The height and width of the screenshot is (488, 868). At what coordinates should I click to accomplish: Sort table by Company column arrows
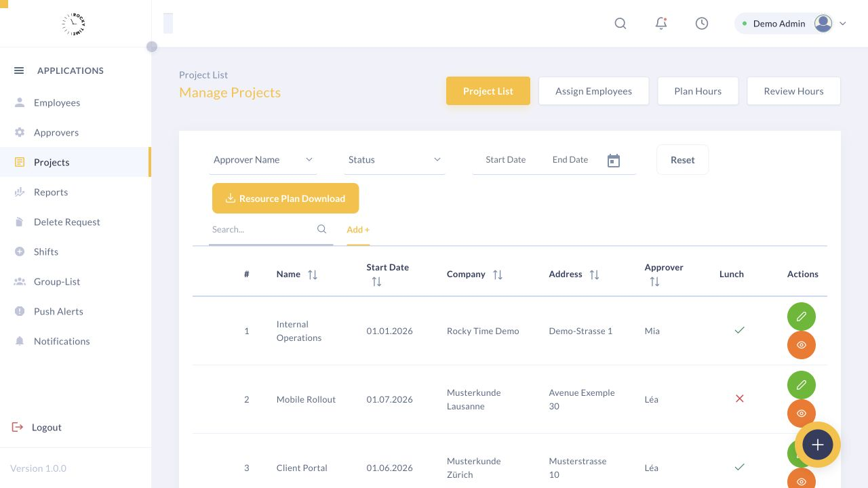[498, 274]
